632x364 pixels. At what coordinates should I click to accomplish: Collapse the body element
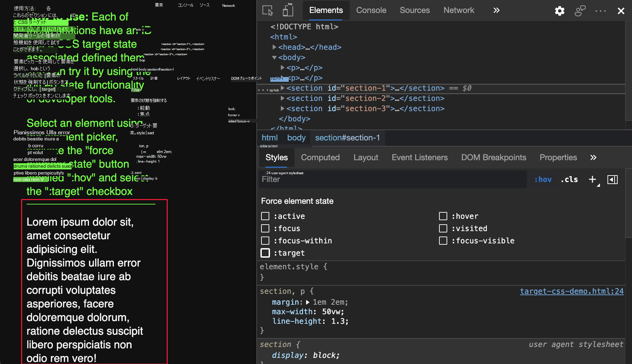(x=274, y=57)
